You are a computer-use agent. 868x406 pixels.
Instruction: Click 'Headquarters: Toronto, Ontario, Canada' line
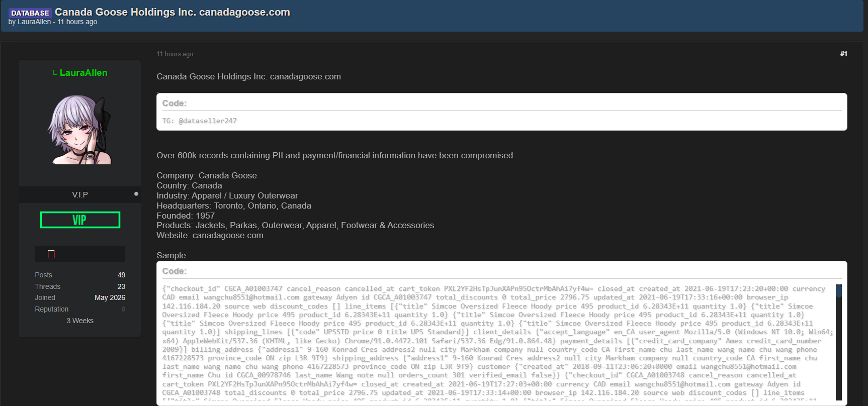pyautogui.click(x=234, y=206)
